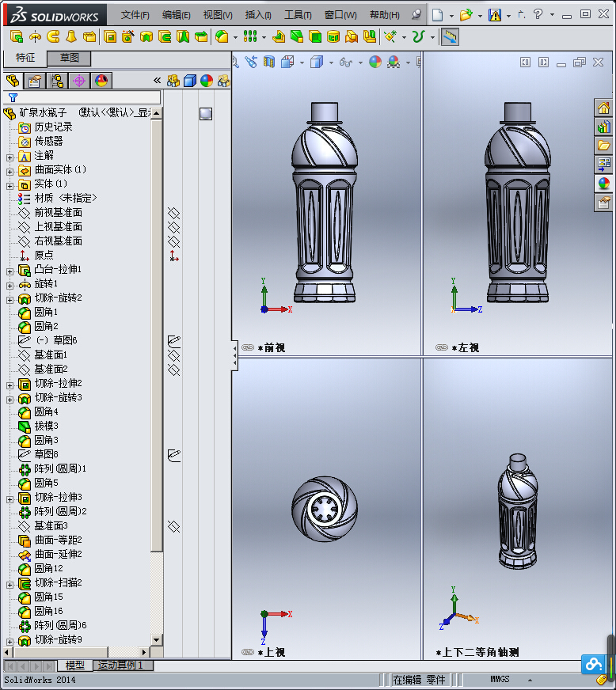The width and height of the screenshot is (616, 690).
Task: Expand the 注解 tree node
Action: pyautogui.click(x=10, y=157)
